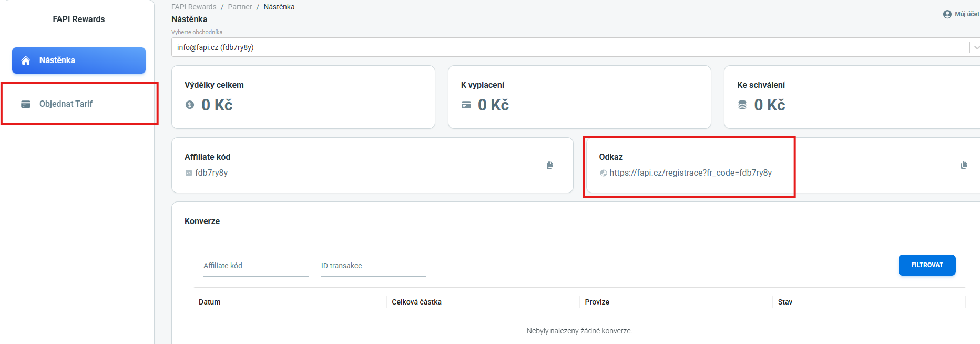980x344 pixels.
Task: Sort by Celková částka column header
Action: [416, 302]
